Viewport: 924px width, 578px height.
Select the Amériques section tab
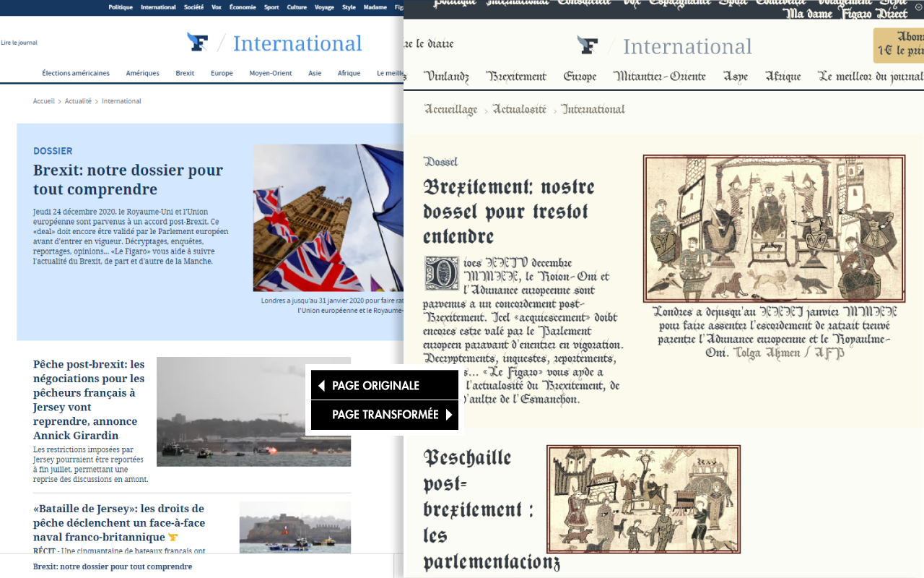click(143, 73)
